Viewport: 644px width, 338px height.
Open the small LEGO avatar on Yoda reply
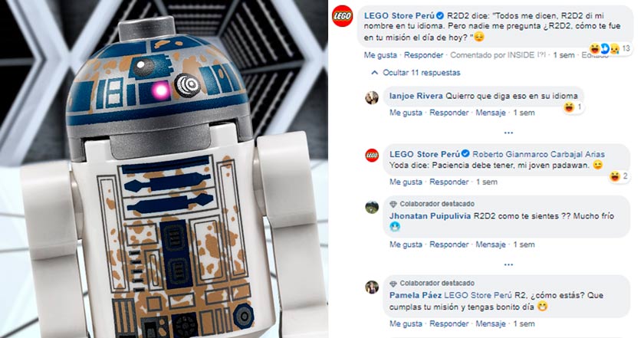click(372, 156)
